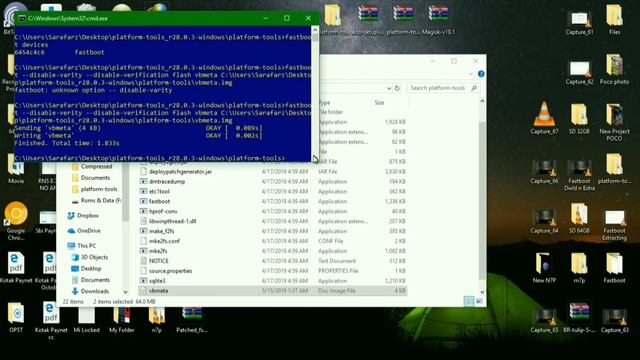640x360 pixels.
Task: Select platform-tools in navigation pane
Action: pos(99,189)
